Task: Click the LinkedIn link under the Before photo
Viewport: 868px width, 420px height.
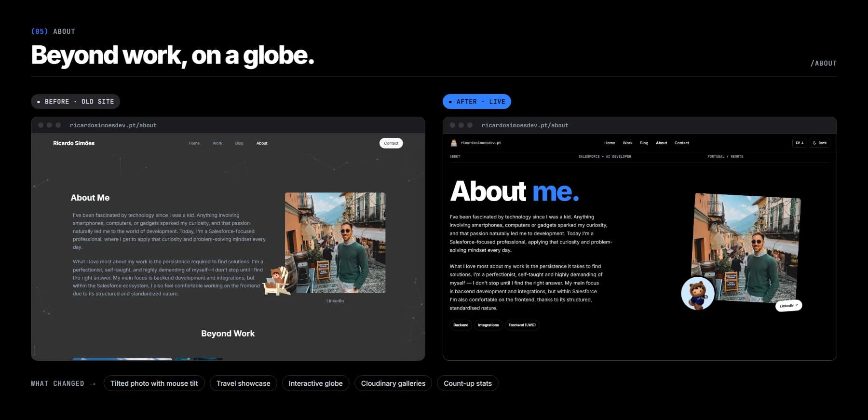Action: 335,301
